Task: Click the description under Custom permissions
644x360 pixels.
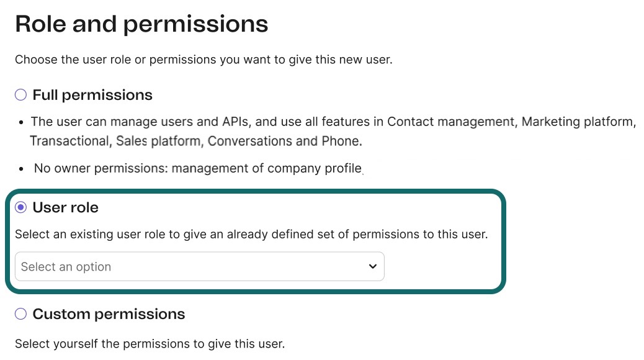Action: tap(149, 343)
